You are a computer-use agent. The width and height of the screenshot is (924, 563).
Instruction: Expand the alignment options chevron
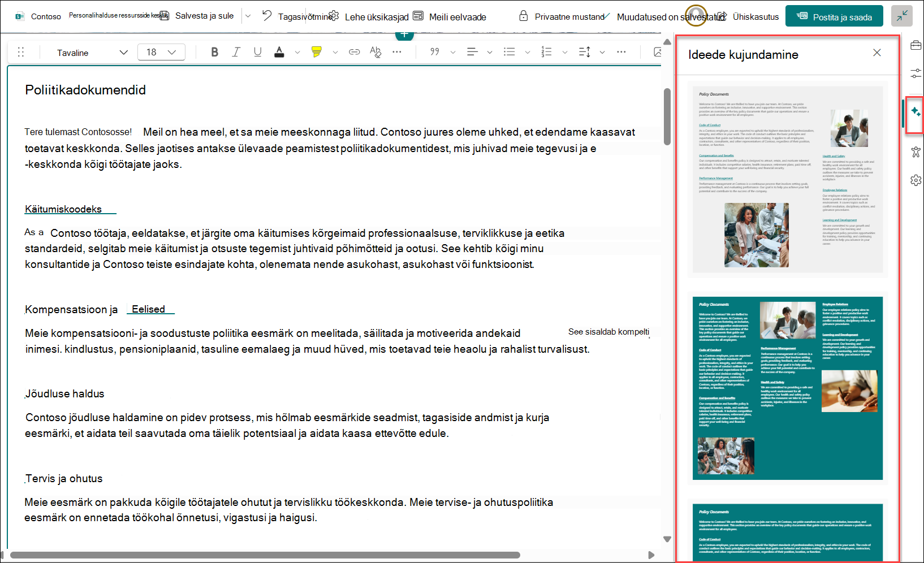click(490, 53)
